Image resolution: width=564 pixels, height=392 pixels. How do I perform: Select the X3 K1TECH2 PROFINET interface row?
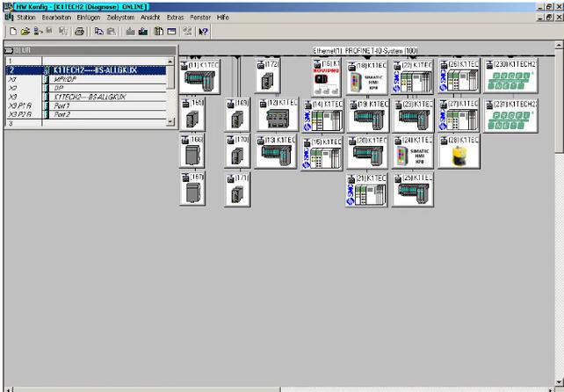coord(86,97)
